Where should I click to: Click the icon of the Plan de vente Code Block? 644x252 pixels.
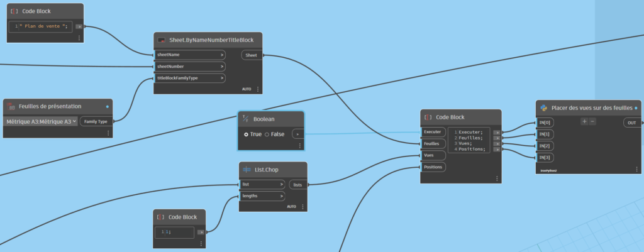(x=14, y=11)
